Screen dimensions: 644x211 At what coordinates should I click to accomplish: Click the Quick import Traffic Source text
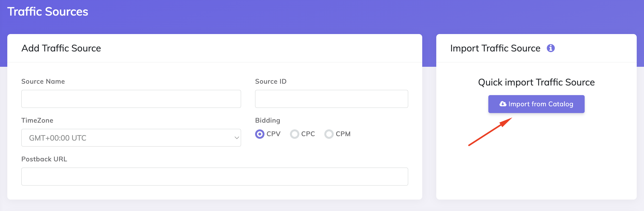tap(536, 82)
